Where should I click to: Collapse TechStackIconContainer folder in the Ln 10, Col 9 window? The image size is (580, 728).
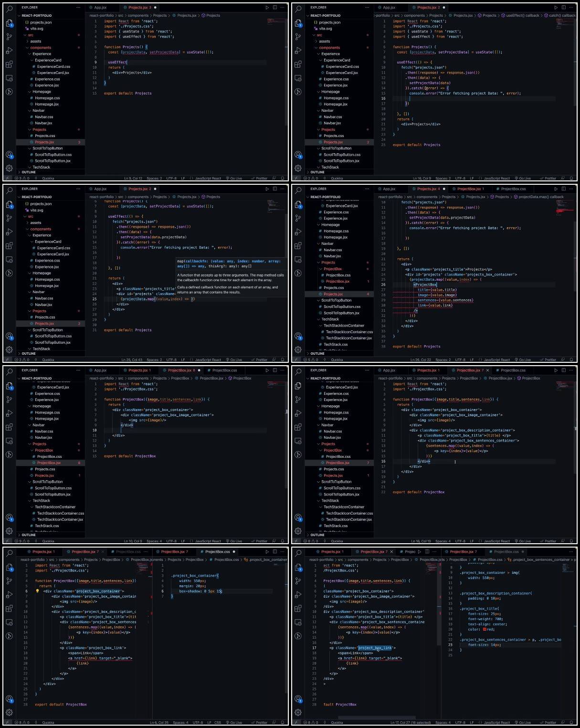pos(55,507)
